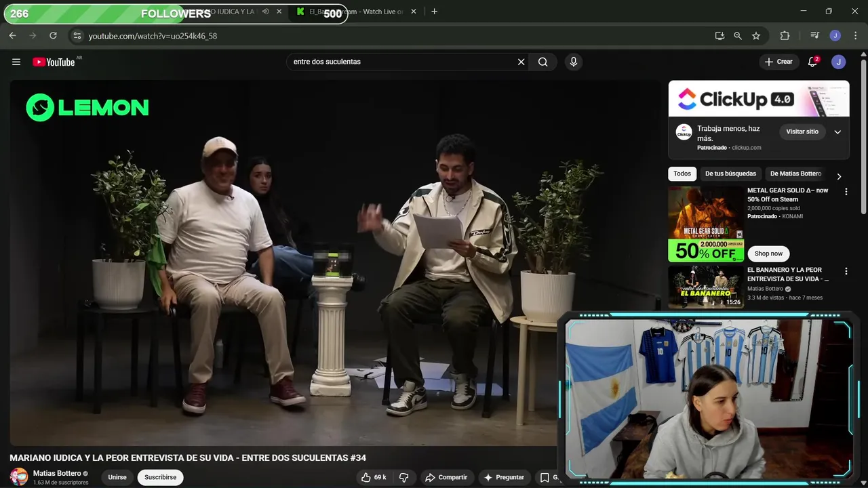The height and width of the screenshot is (488, 868).
Task: Open Matias Bottero channel avatar
Action: tap(19, 476)
